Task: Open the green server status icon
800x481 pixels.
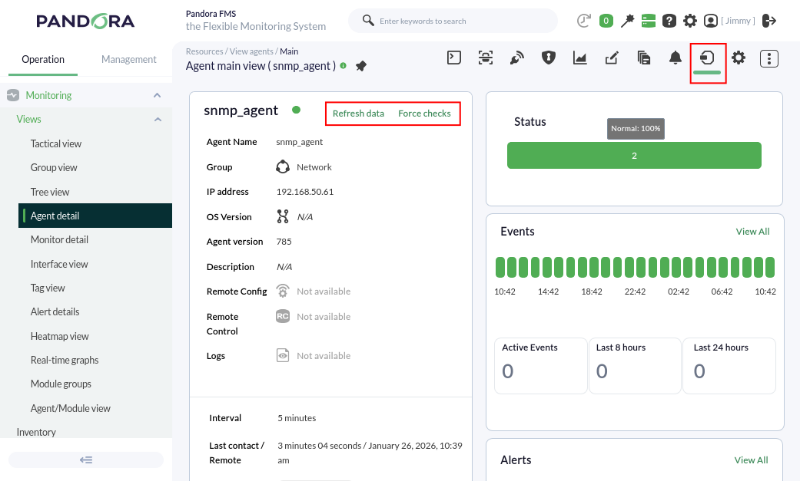Action: [648, 21]
